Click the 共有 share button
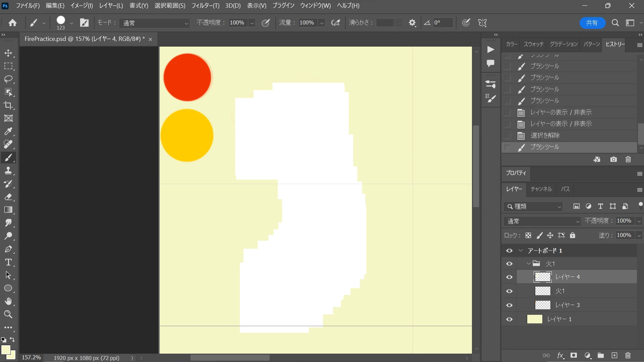The image size is (644, 362). pyautogui.click(x=592, y=23)
